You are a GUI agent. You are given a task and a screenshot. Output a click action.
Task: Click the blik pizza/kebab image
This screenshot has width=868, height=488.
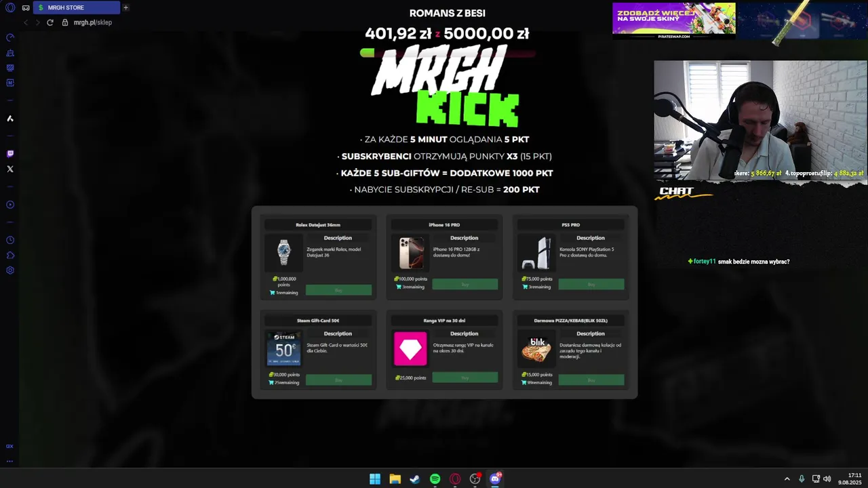tap(537, 348)
